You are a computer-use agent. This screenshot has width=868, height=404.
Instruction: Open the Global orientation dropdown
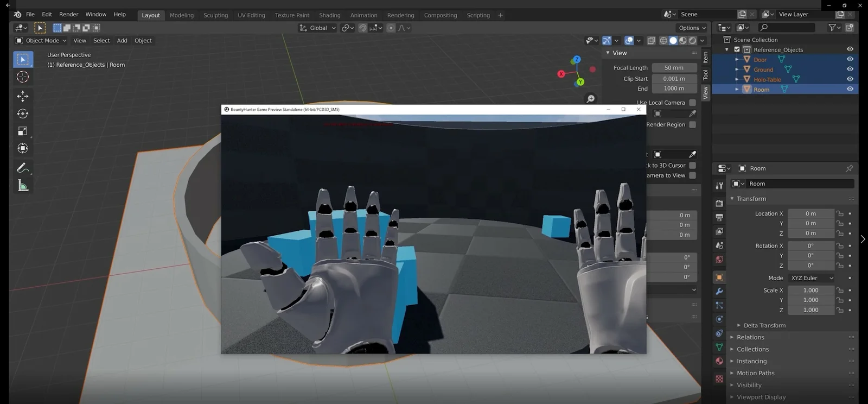coord(318,28)
